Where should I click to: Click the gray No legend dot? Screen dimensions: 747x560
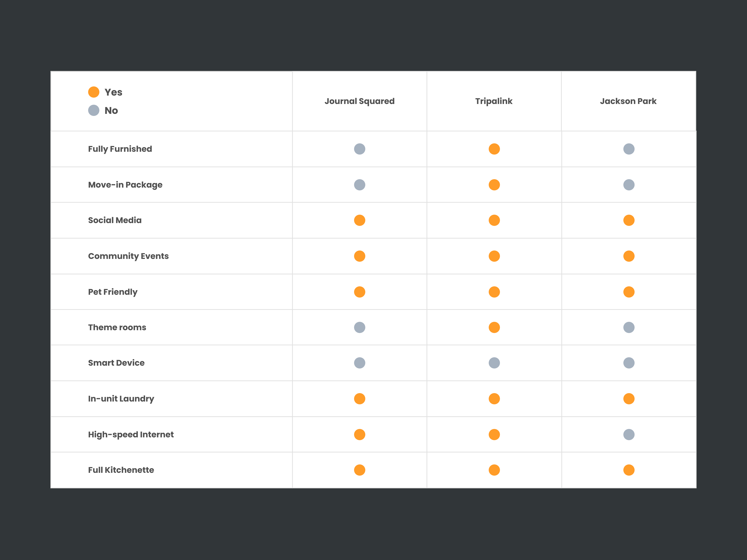click(94, 110)
